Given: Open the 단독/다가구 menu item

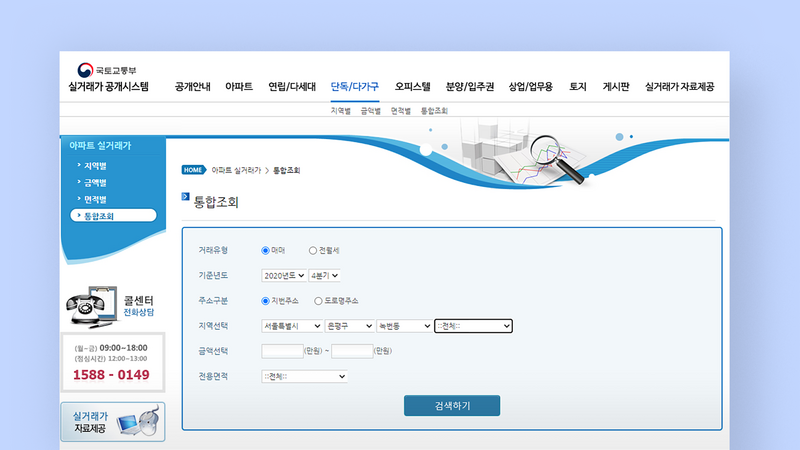Looking at the screenshot, I should coord(354,87).
